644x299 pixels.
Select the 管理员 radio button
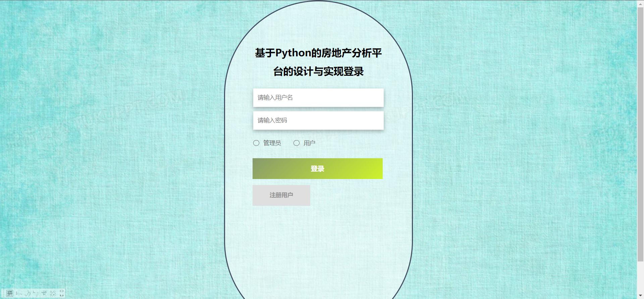(x=256, y=143)
